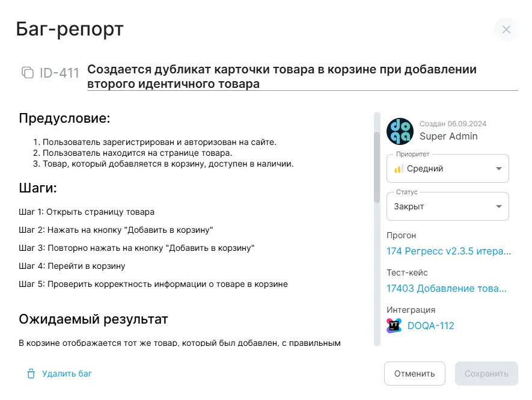Viewport: 532px width, 400px height.
Task: Open the Приоритет dropdown showing Средний
Action: point(447,168)
